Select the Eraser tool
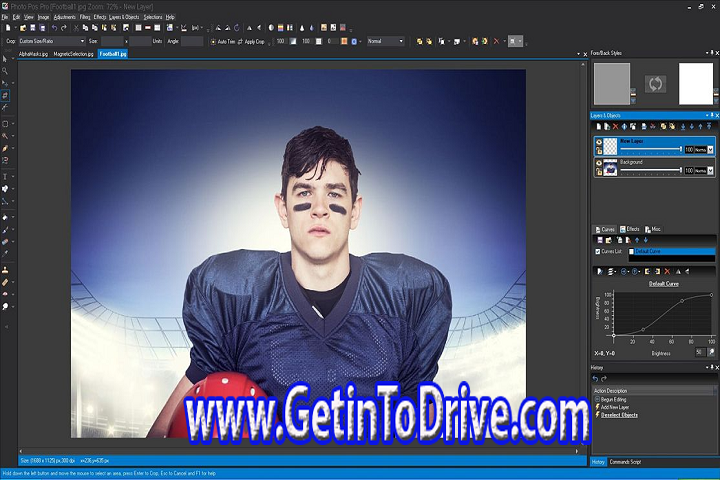 5,241
